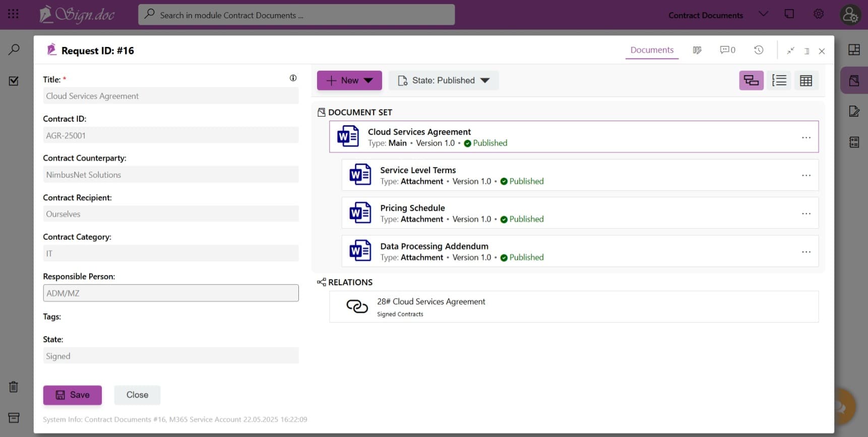Screen dimensions: 868x437
Task: Switch to the Documents tab
Action: coord(652,50)
